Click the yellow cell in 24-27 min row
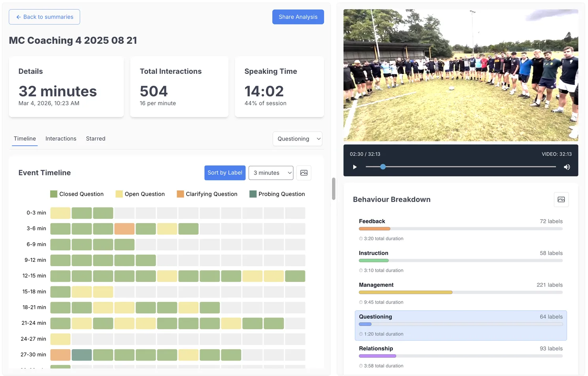The height and width of the screenshot is (376, 588). (x=60, y=339)
